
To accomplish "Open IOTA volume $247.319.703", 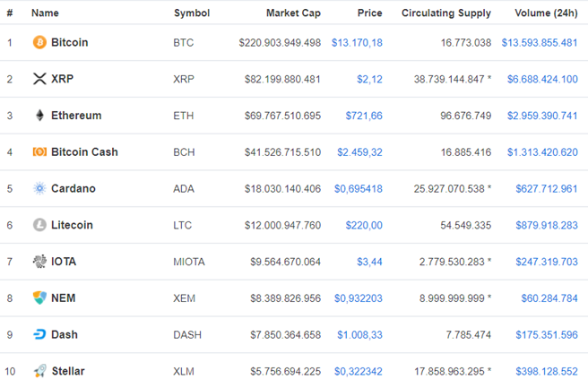I will 547,262.
